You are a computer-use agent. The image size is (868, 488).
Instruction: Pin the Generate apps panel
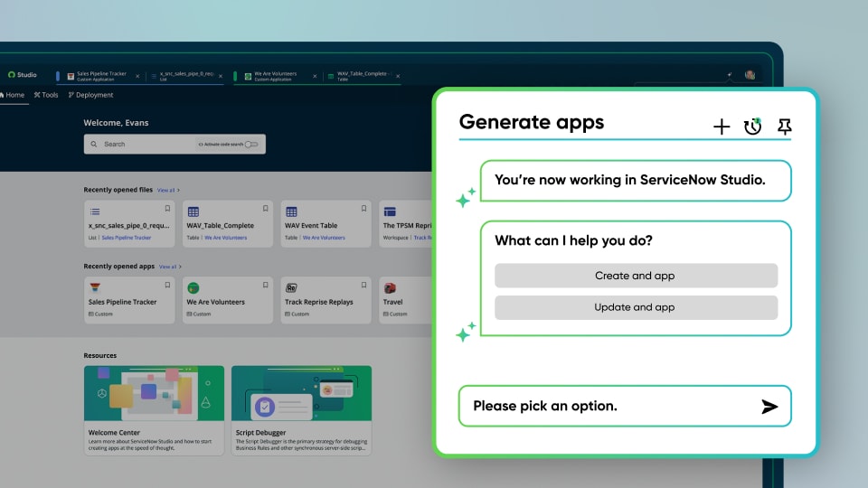point(785,127)
